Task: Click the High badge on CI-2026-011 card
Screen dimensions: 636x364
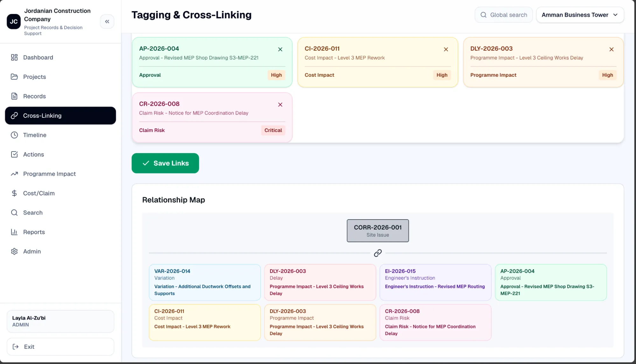Action: [442, 75]
